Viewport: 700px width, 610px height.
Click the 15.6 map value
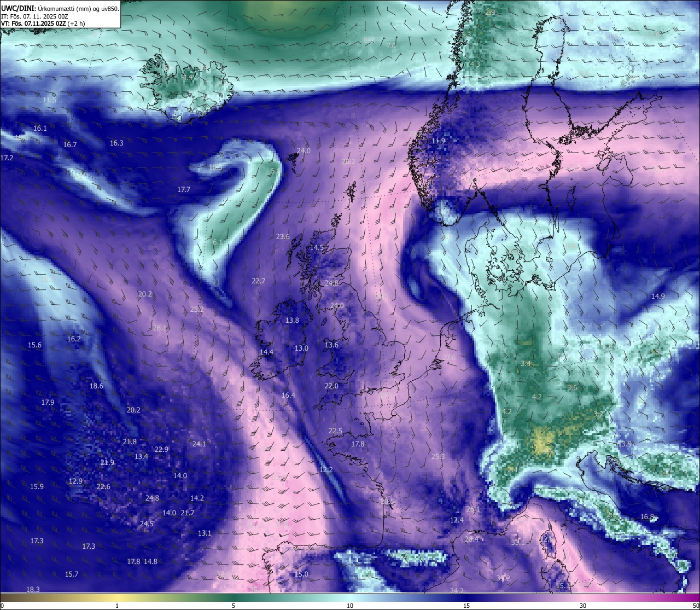(x=34, y=345)
